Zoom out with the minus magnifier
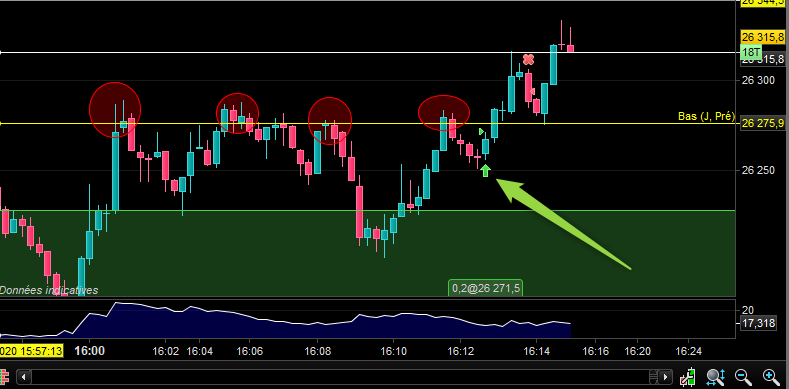Screen dimensions: 789x389 743,376
